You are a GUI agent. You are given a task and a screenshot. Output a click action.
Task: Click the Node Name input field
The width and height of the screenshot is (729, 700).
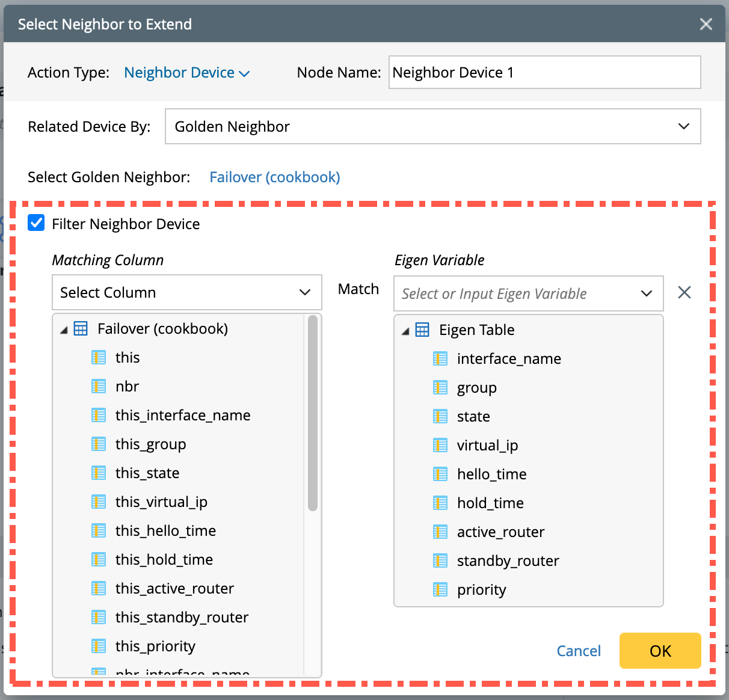click(544, 72)
